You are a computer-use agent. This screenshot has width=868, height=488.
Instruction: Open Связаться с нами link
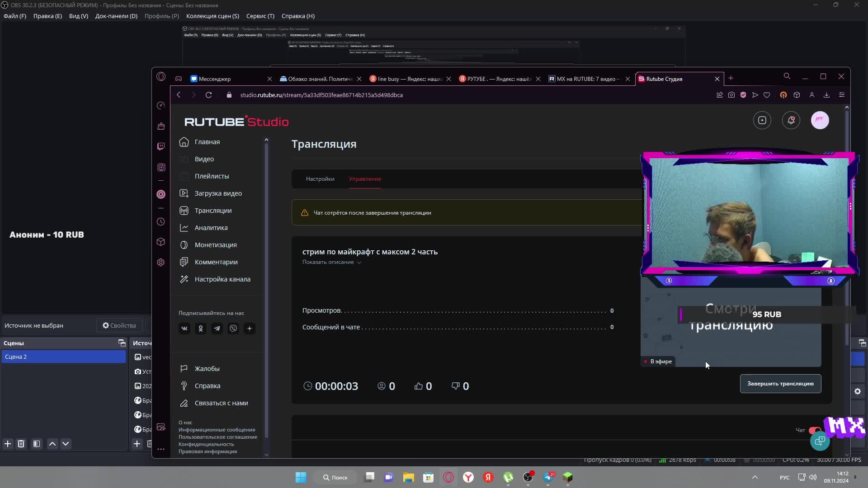[x=213, y=403]
